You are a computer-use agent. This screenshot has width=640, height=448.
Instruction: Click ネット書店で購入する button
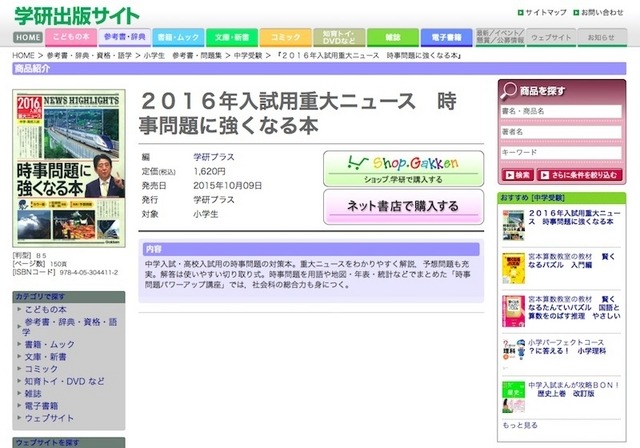403,207
